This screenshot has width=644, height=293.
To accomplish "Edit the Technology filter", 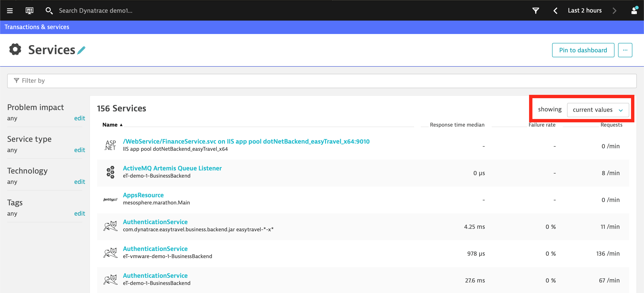I will 80,182.
